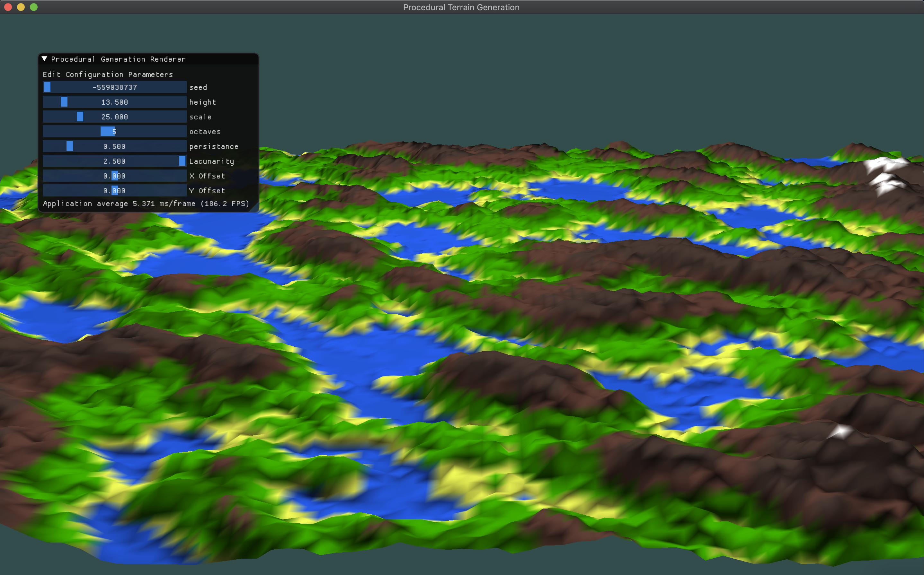Screen dimensions: 924x575
Task: Click the Y Offset slider field
Action: pyautogui.click(x=114, y=190)
